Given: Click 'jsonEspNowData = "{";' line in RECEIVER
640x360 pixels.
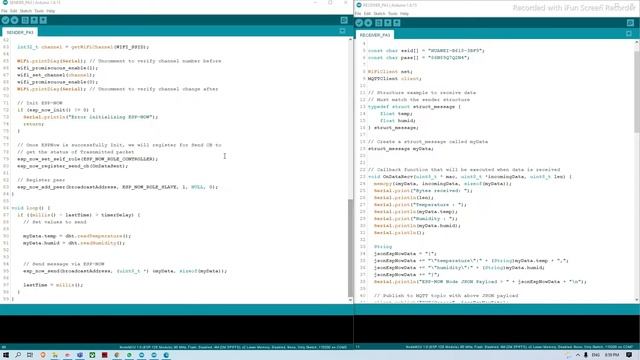Looking at the screenshot, I should pyautogui.click(x=405, y=253).
